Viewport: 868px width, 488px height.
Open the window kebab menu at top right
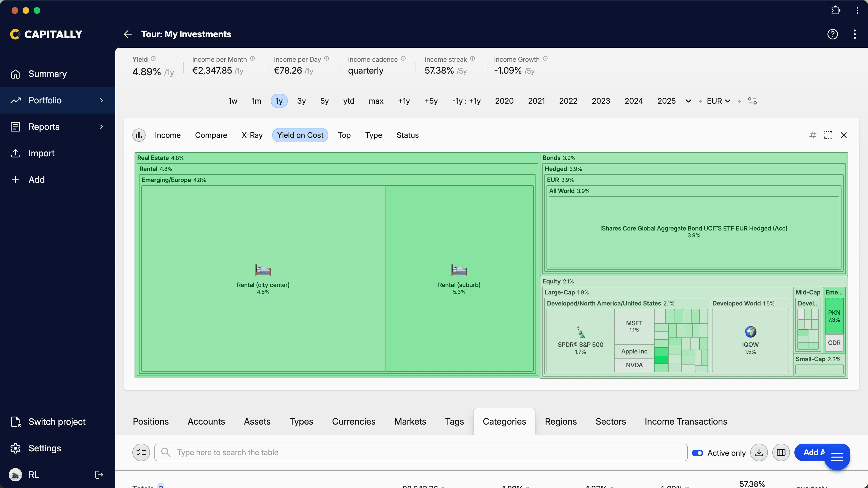[857, 10]
